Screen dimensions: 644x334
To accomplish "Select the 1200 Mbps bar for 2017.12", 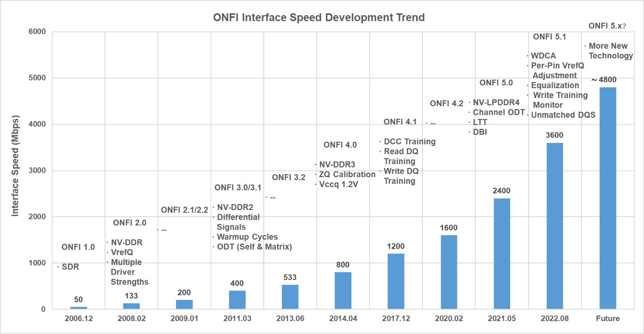I will (396, 281).
